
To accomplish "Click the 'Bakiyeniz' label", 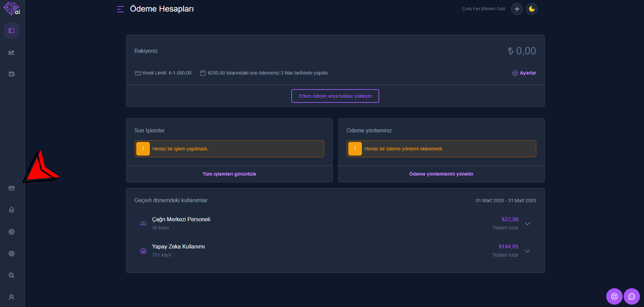I will (146, 51).
